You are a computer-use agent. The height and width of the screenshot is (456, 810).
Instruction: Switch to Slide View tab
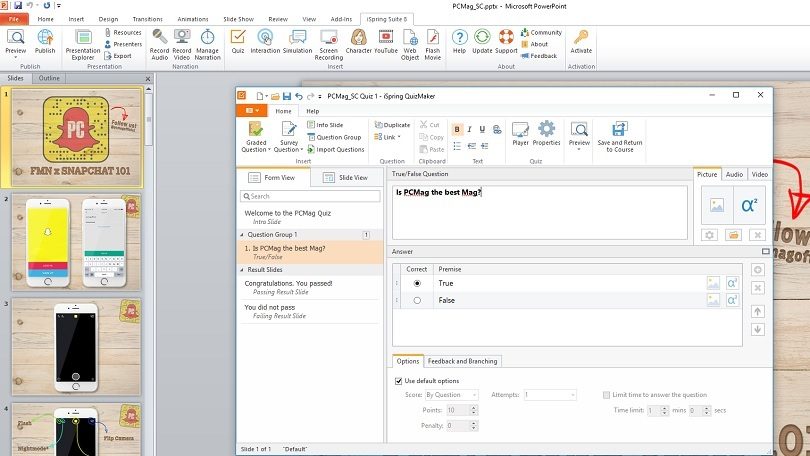point(346,177)
